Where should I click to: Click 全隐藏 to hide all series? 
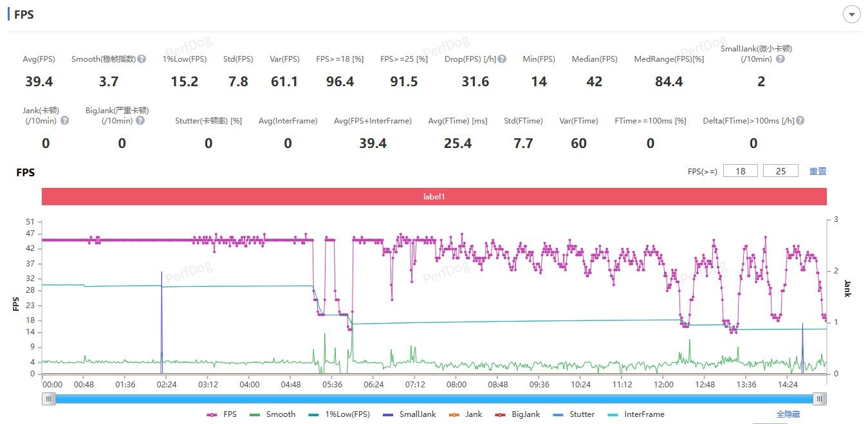tap(788, 414)
